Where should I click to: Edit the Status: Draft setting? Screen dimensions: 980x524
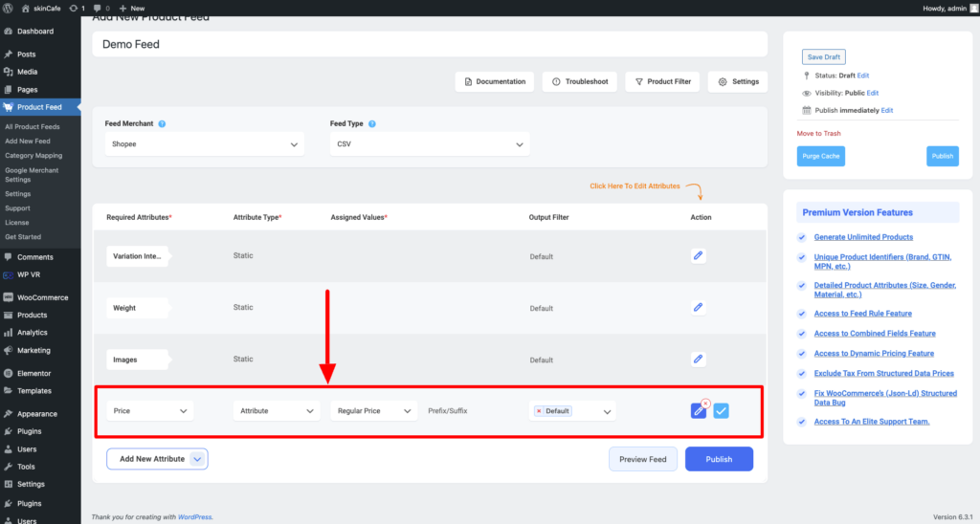[x=863, y=76]
